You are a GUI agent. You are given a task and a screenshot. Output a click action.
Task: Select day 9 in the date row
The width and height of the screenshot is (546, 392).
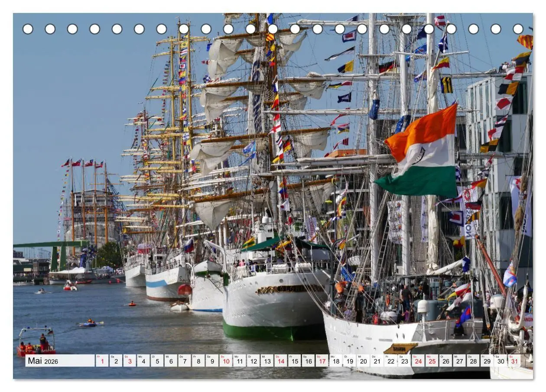click(212, 361)
